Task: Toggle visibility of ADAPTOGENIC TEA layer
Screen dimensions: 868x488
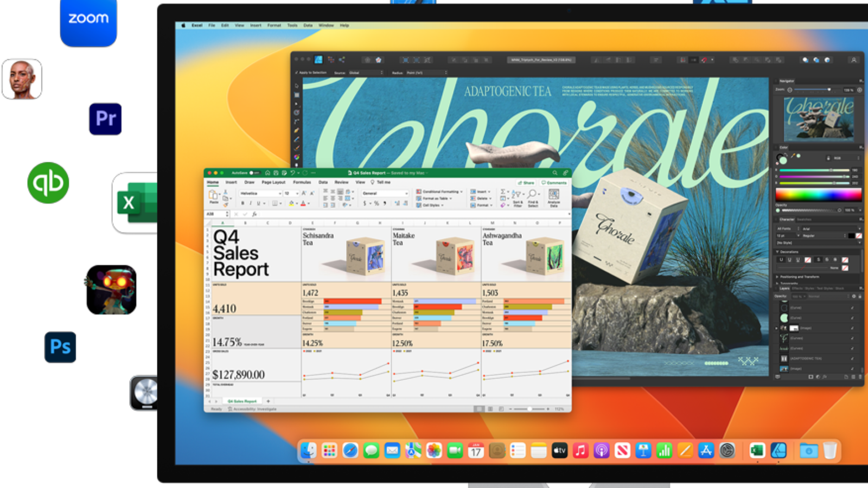Action: tap(852, 358)
